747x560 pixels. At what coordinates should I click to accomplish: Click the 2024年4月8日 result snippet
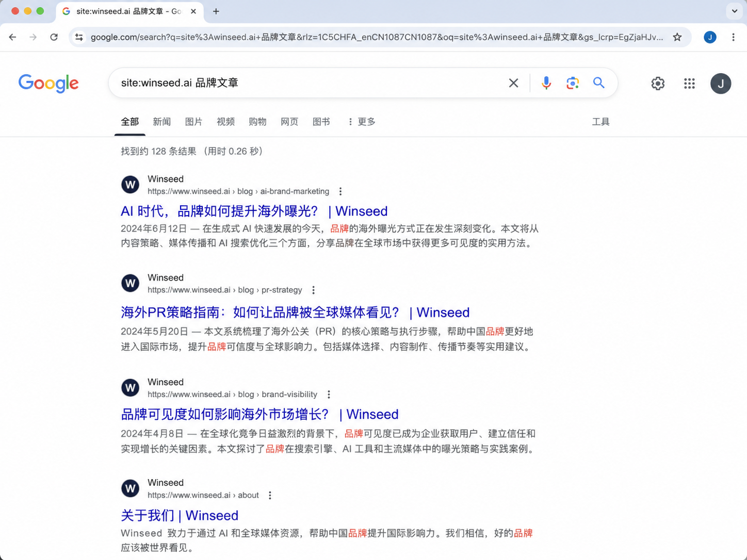pos(330,441)
